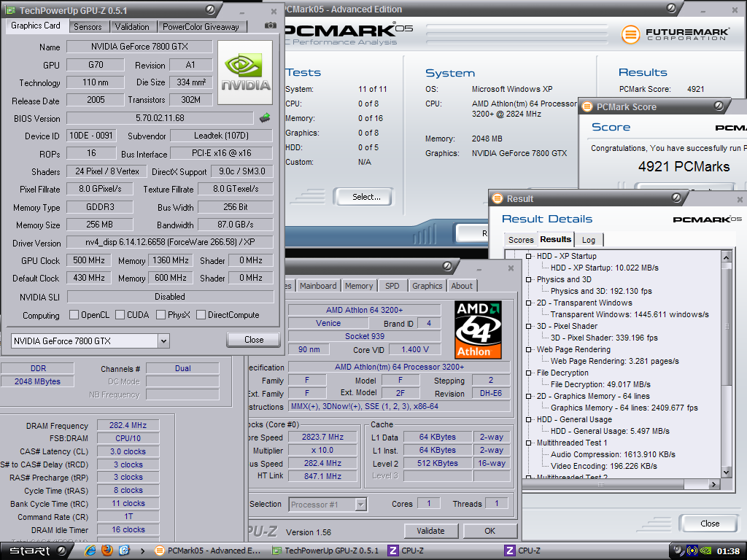Select the Video Encoding result line
This screenshot has height=560, width=747.
click(x=603, y=466)
